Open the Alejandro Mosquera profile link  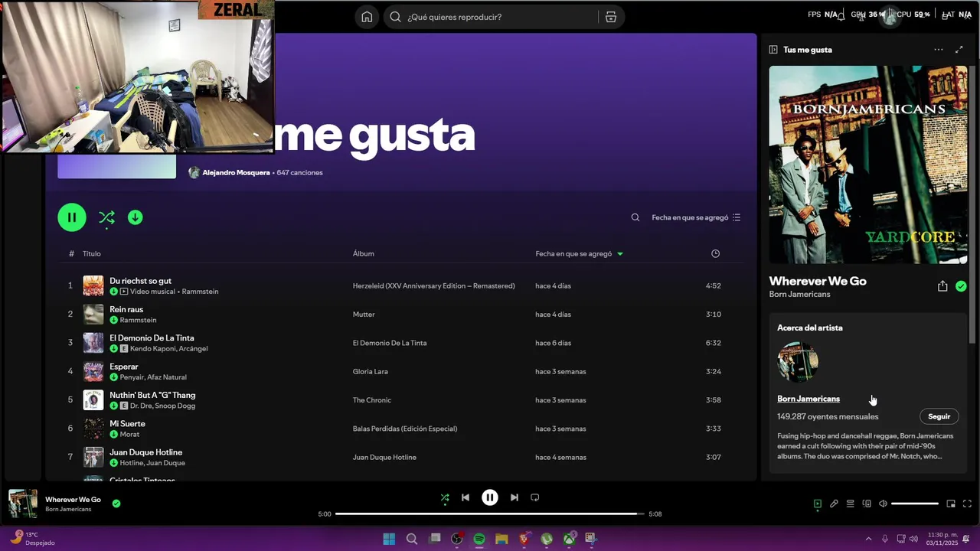[236, 173]
